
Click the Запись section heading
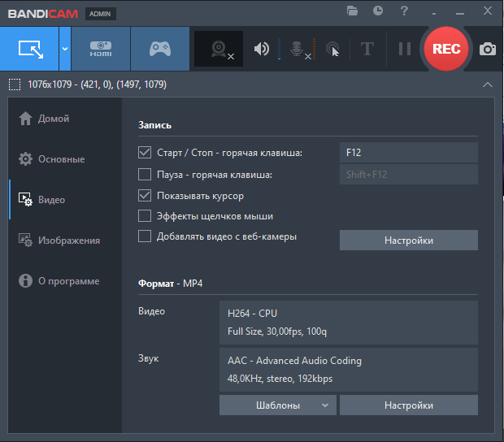[154, 125]
